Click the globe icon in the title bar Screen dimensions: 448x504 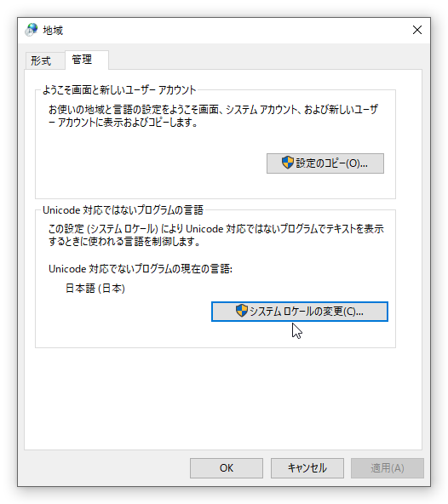(x=32, y=30)
